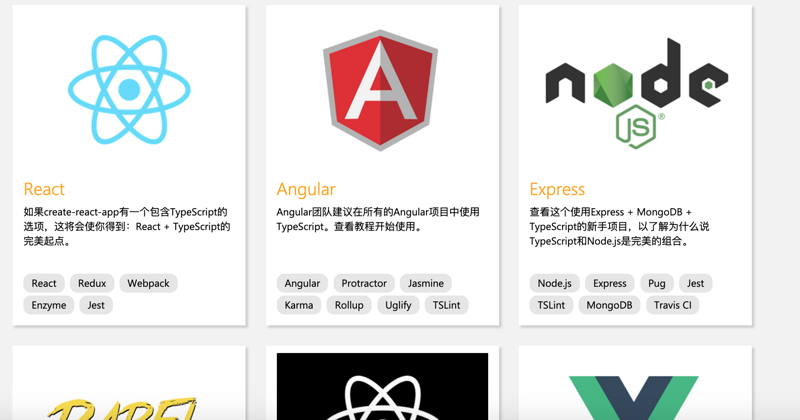
Task: Select the TSLint tag in Express card
Action: pos(551,305)
